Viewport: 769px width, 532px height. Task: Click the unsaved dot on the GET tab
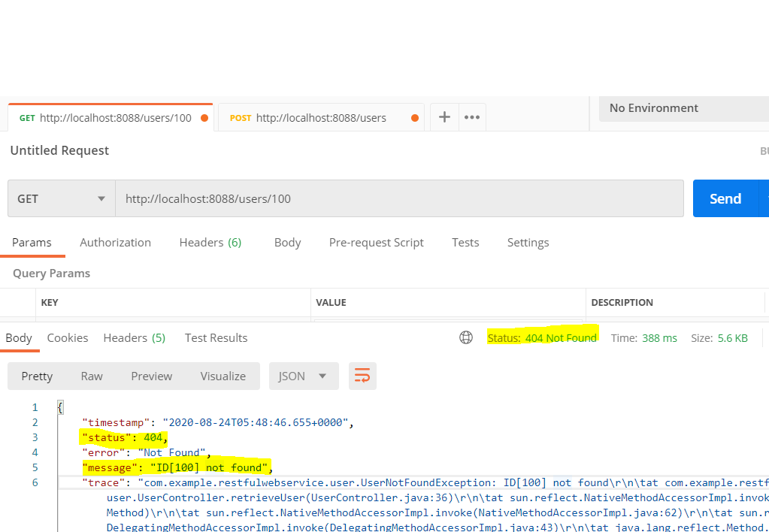pyautogui.click(x=204, y=118)
